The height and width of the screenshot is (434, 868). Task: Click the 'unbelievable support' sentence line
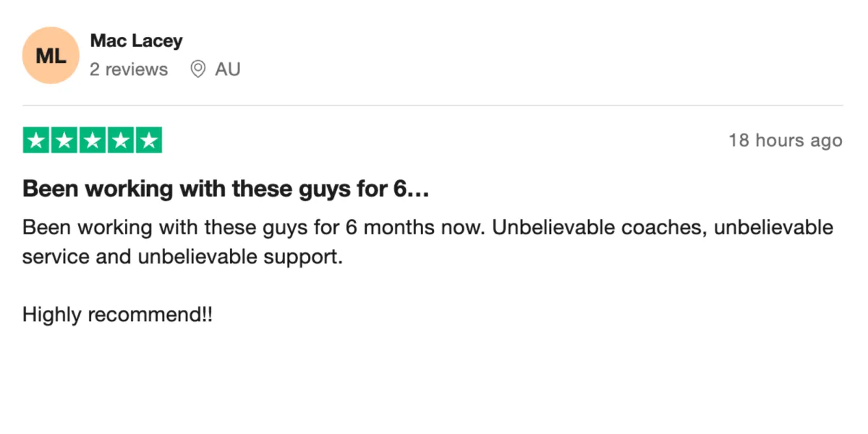[182, 258]
